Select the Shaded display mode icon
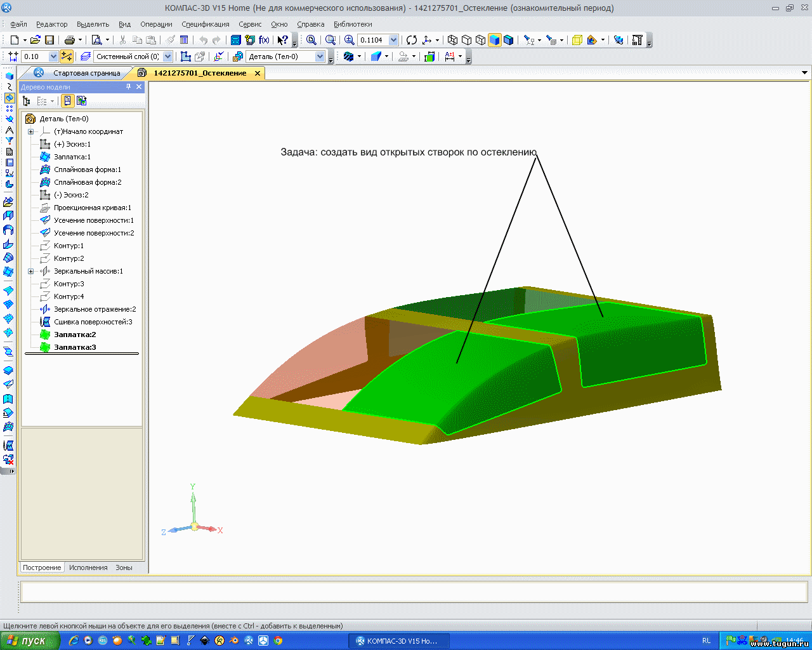This screenshot has height=650, width=812. 494,40
